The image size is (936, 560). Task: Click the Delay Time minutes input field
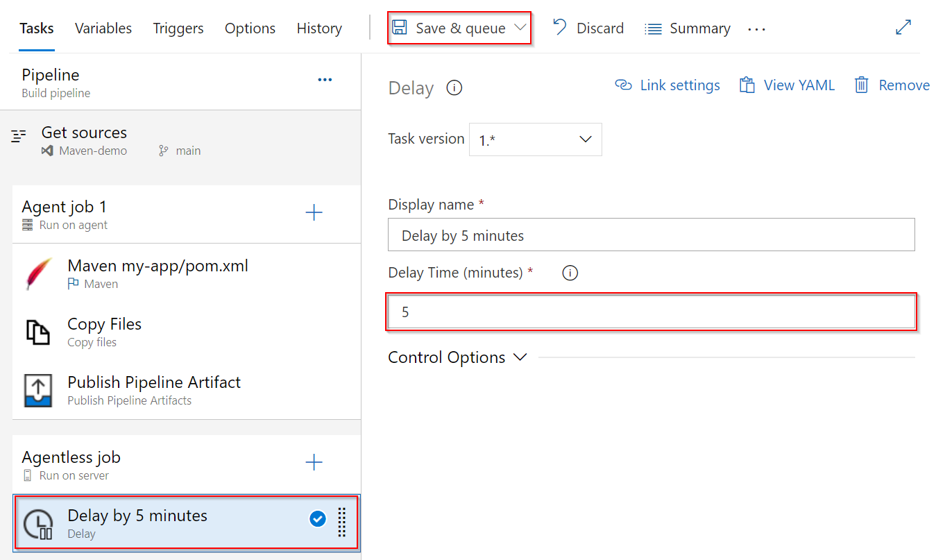652,312
